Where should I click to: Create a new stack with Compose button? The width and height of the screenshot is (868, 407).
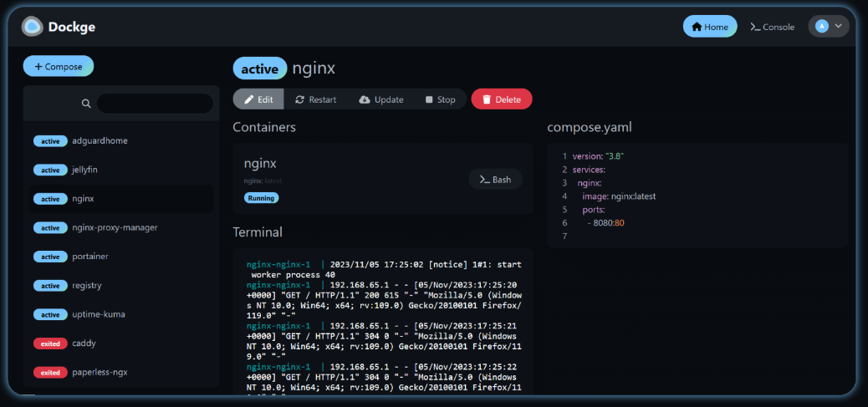(59, 66)
